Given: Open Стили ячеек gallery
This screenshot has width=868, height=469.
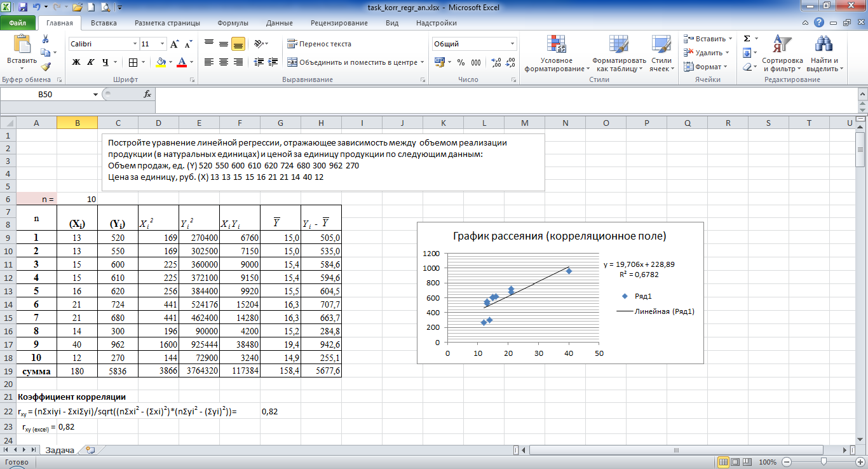Looking at the screenshot, I should (x=661, y=53).
